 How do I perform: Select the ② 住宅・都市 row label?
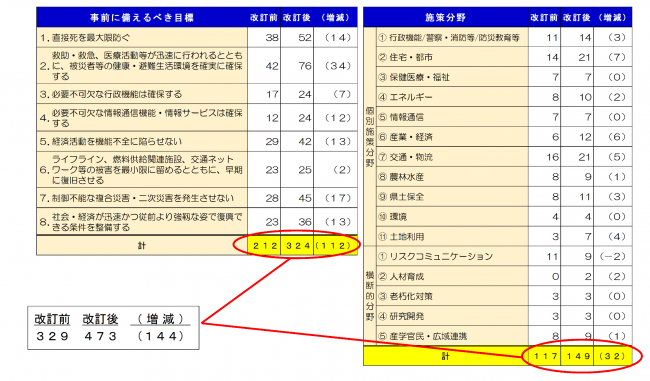click(x=452, y=57)
